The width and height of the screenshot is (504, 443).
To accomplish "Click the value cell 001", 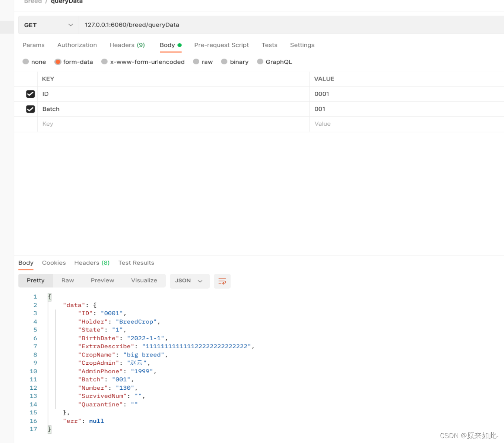I will click(407, 109).
